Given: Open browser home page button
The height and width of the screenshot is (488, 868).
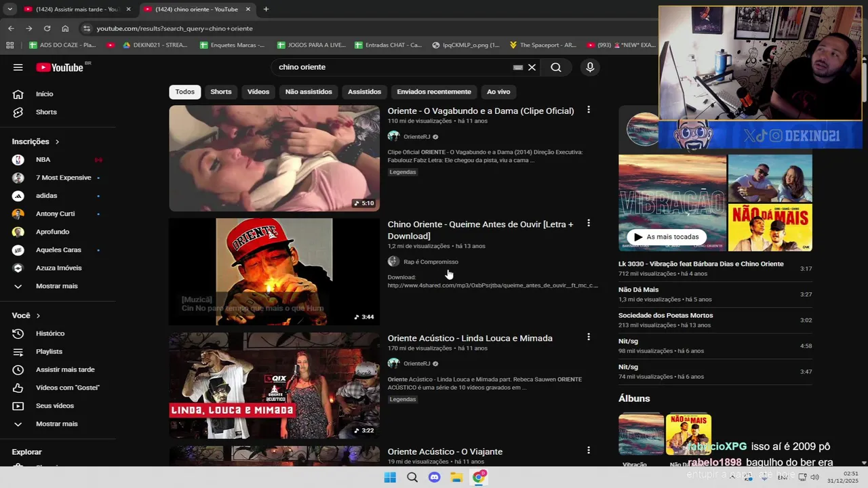Looking at the screenshot, I should [65, 28].
